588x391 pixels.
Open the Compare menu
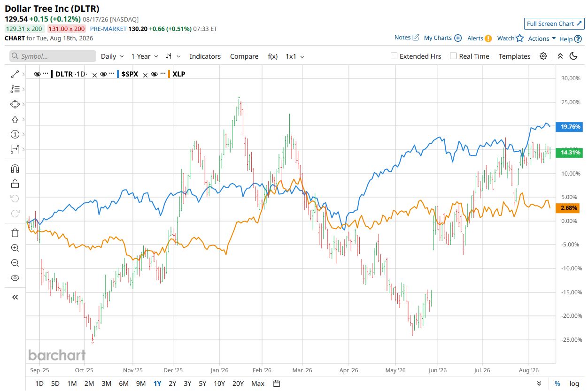pos(244,56)
